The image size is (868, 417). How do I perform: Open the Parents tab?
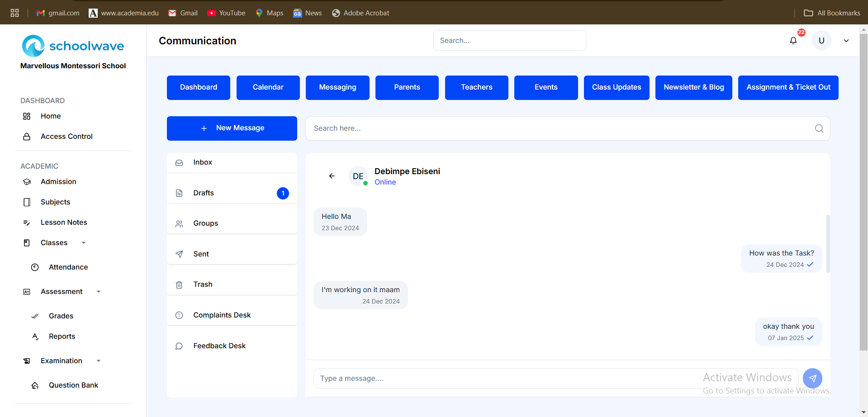coord(407,87)
